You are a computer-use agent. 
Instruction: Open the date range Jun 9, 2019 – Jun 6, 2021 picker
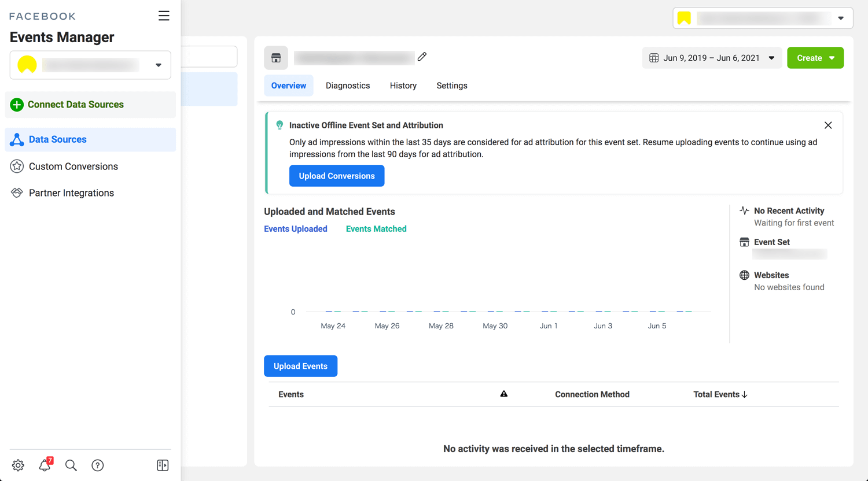tap(712, 58)
